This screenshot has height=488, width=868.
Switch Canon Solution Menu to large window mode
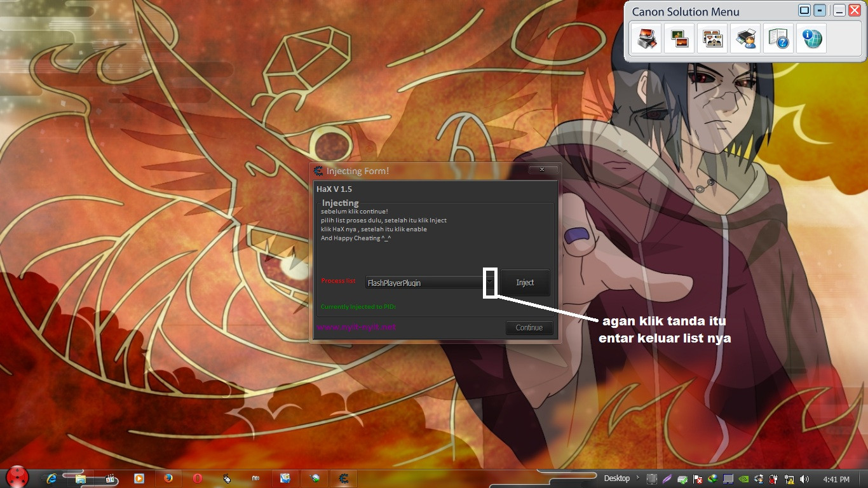coord(804,10)
